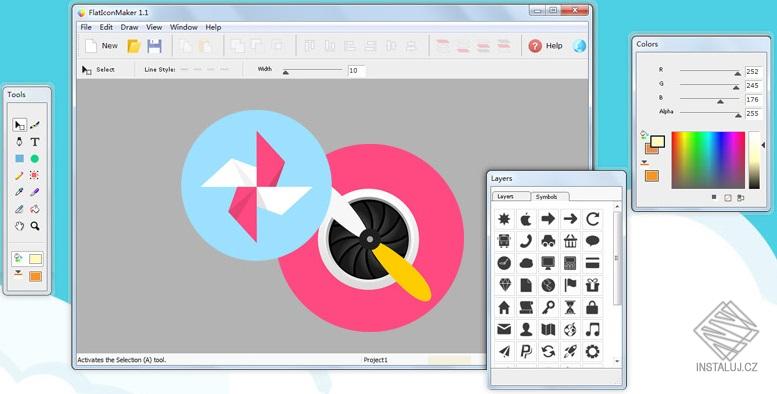The width and height of the screenshot is (777, 394).
Task: Pick the Eyedropper tool
Action: 19,192
